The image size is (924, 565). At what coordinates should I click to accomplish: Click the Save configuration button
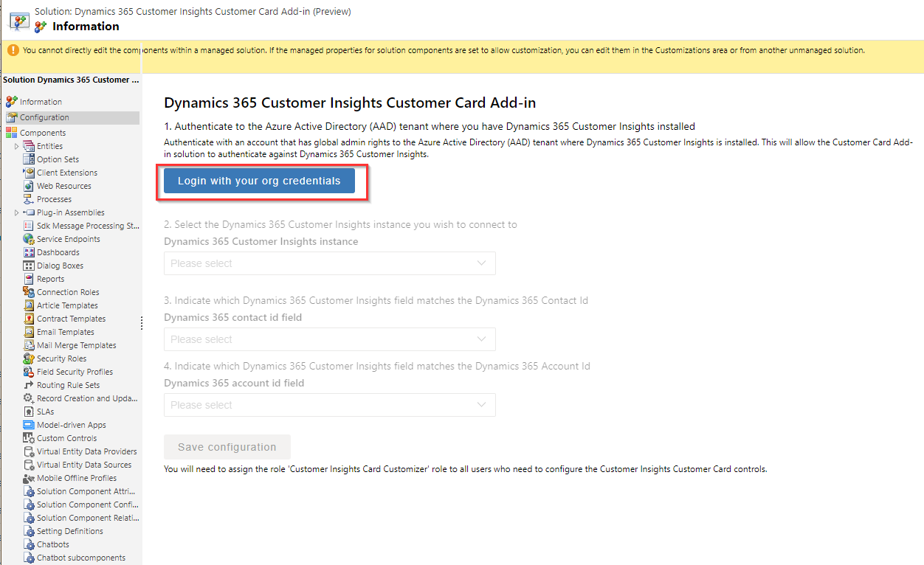coord(227,446)
